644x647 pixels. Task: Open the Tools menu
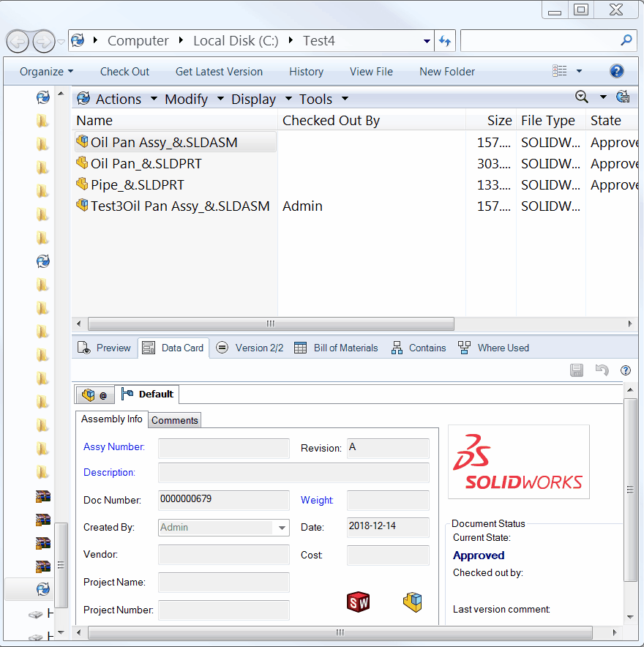(316, 99)
